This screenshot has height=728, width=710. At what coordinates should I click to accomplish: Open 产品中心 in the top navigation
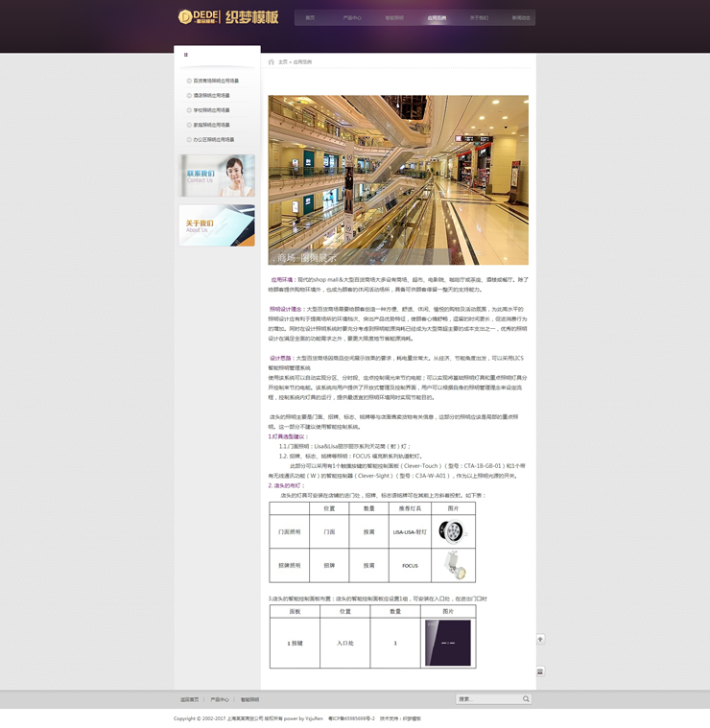(352, 18)
